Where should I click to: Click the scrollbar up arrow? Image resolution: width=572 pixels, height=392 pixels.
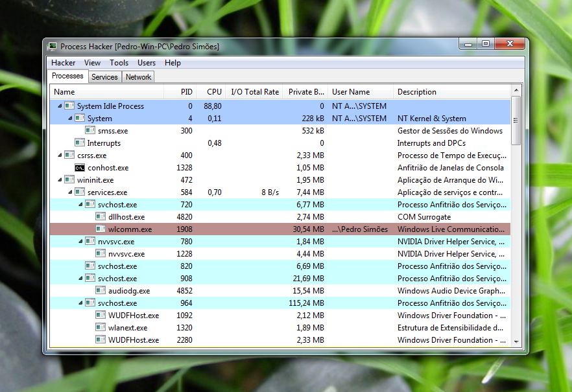tap(516, 90)
